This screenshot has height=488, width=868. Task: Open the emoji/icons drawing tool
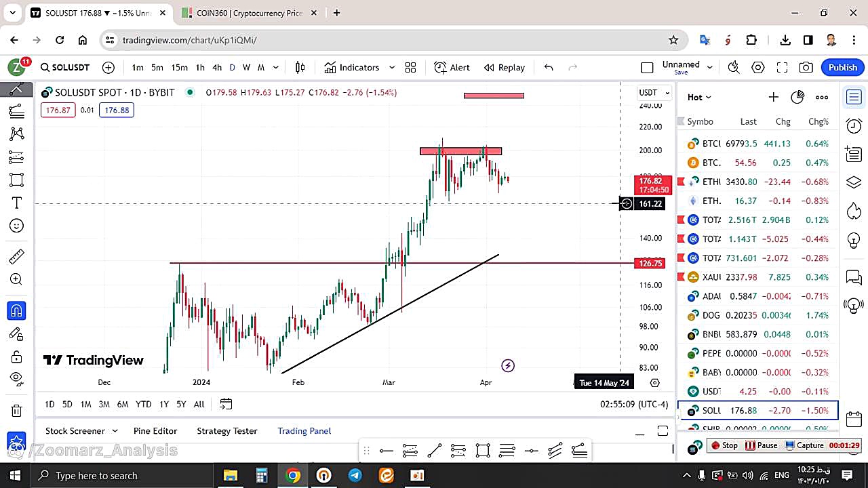click(17, 226)
